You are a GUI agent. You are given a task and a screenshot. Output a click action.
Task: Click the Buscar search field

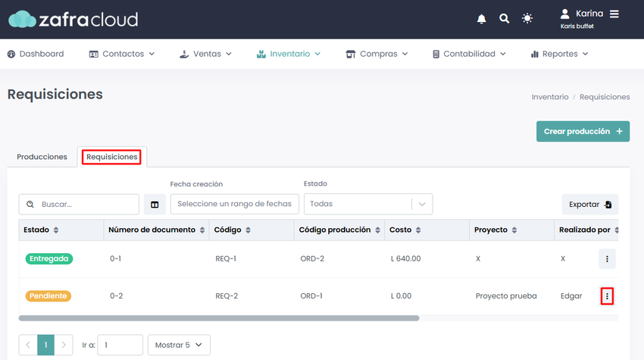[79, 204]
